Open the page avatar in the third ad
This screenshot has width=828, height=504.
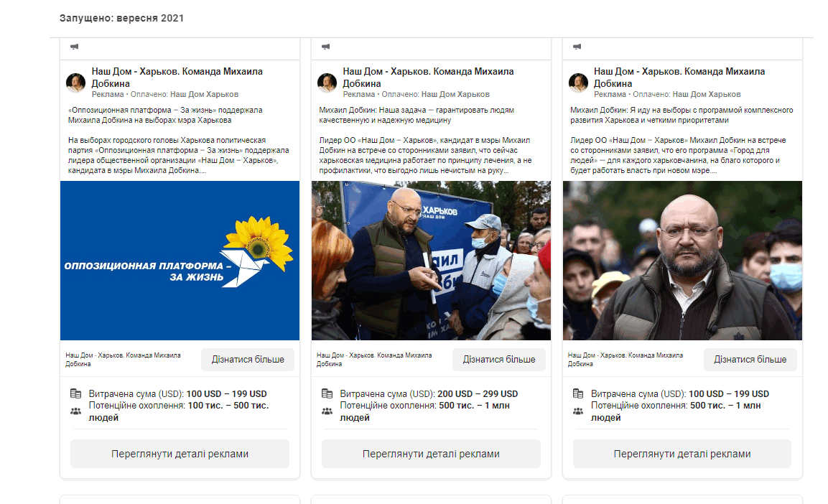click(x=579, y=83)
